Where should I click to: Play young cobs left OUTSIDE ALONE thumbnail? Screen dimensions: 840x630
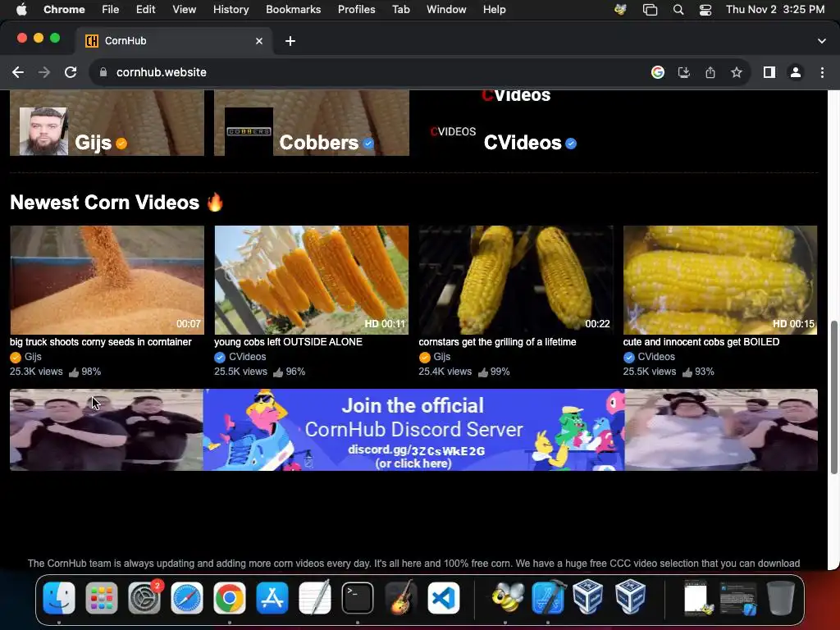pyautogui.click(x=311, y=280)
